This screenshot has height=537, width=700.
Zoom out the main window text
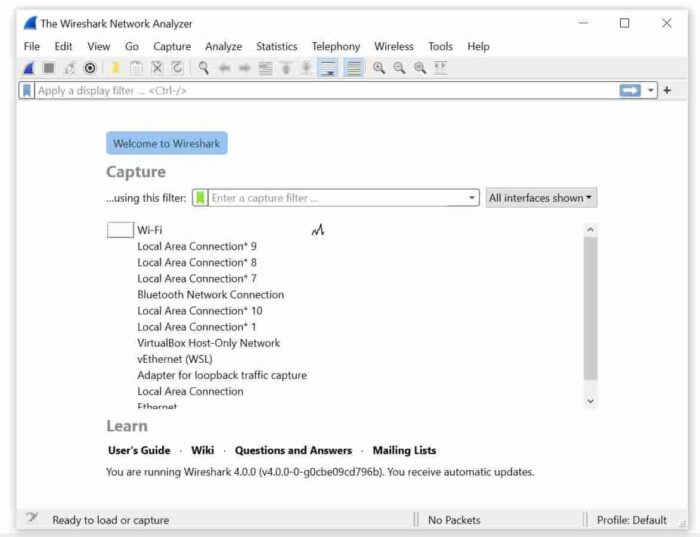click(x=399, y=68)
